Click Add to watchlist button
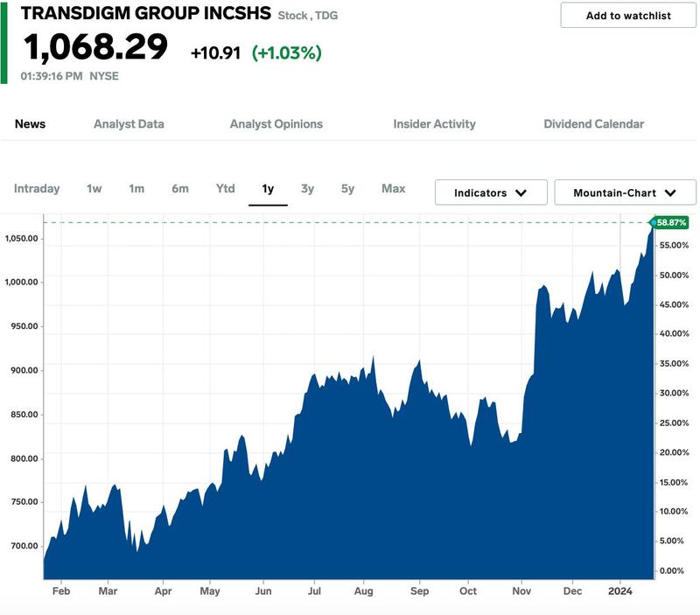The height and width of the screenshot is (615, 700). (x=628, y=16)
